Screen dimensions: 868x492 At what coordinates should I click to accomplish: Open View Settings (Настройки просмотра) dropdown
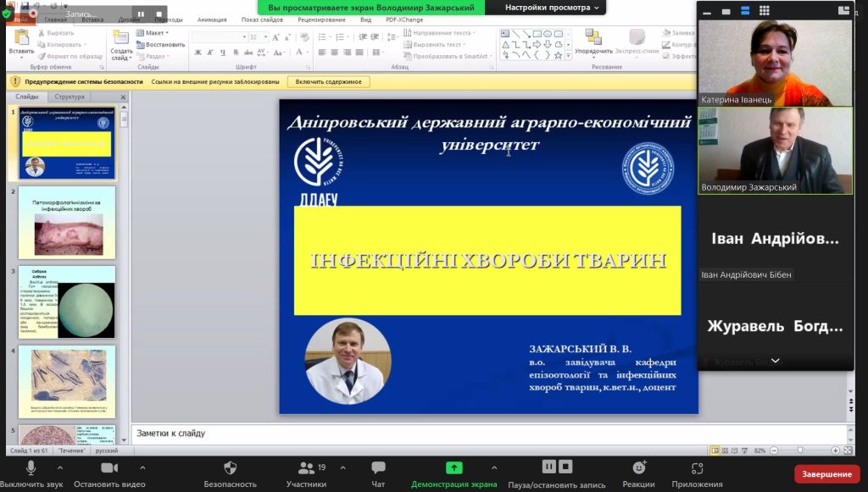[552, 8]
